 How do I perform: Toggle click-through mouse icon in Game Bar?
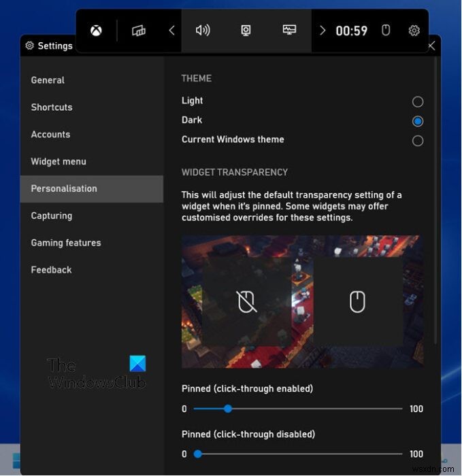(386, 31)
